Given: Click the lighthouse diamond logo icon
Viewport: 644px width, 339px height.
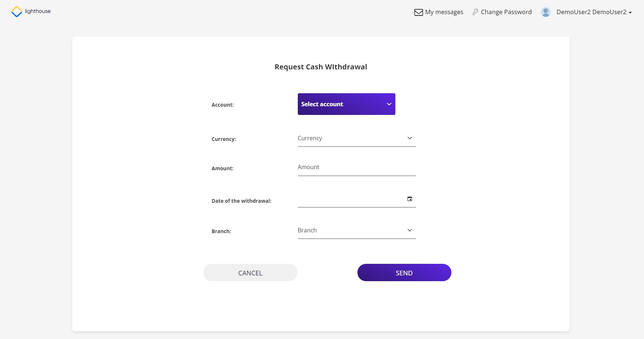Looking at the screenshot, I should coord(17,12).
